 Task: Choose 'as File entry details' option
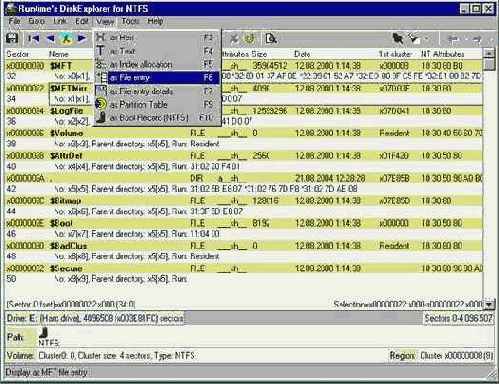pos(157,91)
